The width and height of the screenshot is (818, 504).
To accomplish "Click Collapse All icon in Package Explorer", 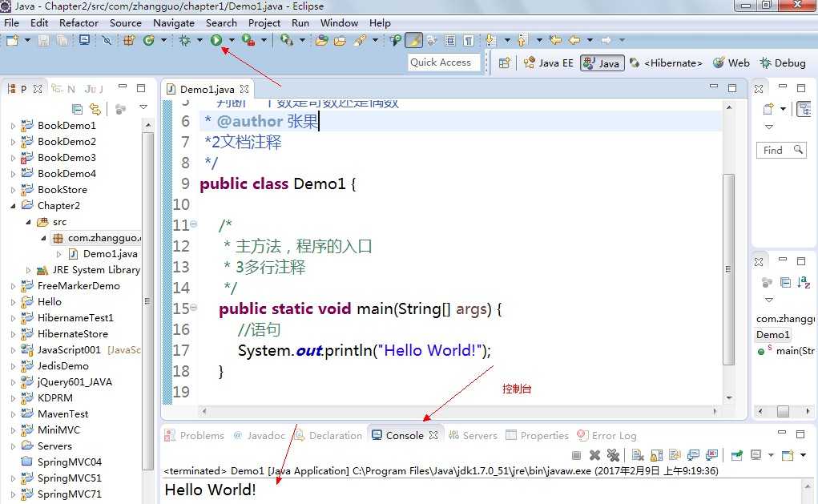I will coord(77,108).
